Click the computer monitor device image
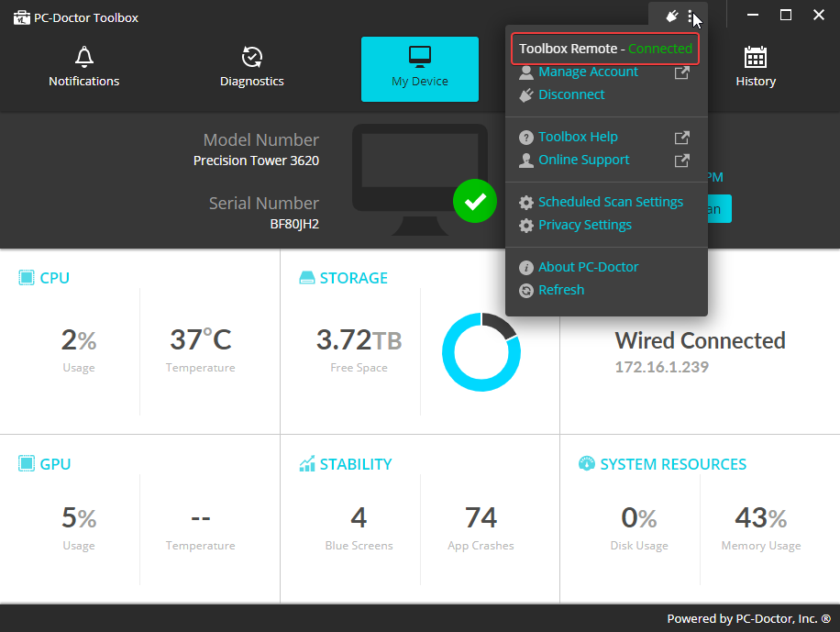Screen dimensions: 840x632 click(x=420, y=180)
